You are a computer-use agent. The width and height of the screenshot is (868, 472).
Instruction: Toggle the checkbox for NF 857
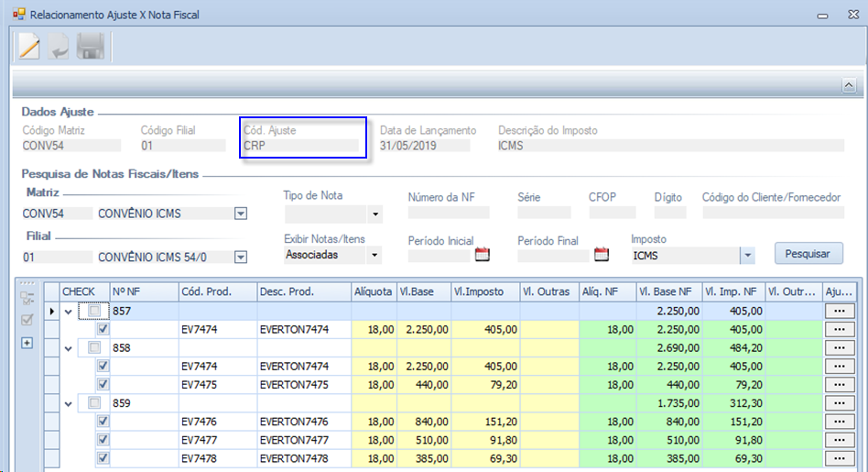pos(95,312)
